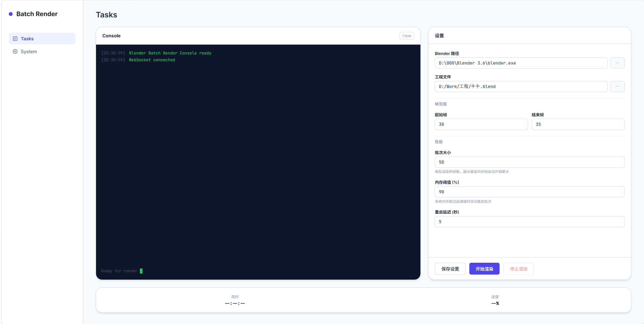Save settings with 保存设置 button
The width and height of the screenshot is (644, 324).
[450, 269]
